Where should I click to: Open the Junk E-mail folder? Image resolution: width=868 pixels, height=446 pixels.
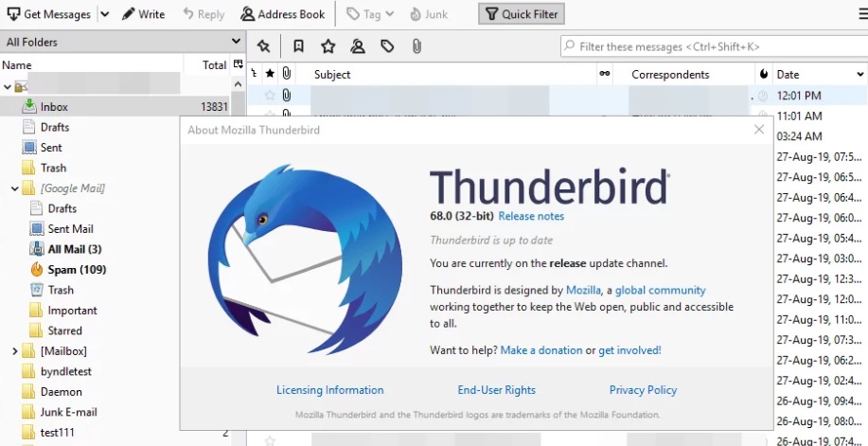(x=69, y=412)
